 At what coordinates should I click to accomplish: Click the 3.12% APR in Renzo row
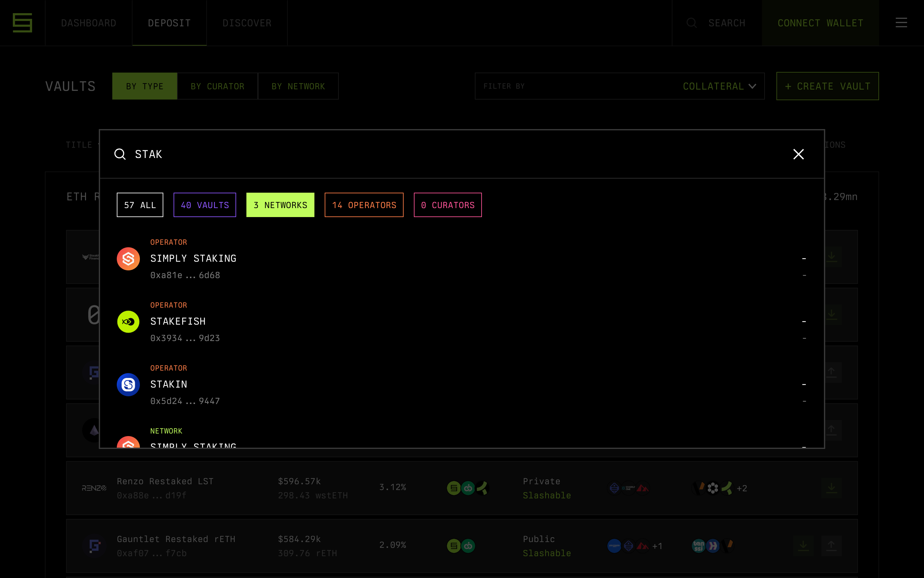click(392, 487)
